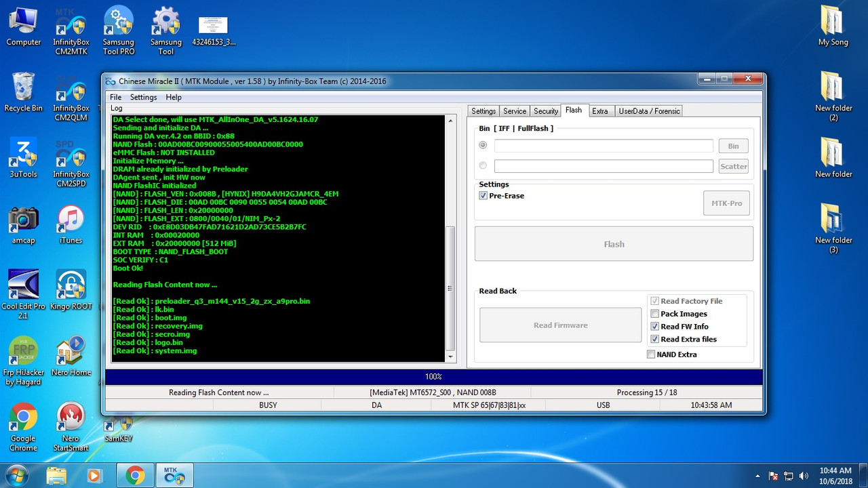Open the File menu
Screen dimensions: 868x488
pyautogui.click(x=116, y=97)
